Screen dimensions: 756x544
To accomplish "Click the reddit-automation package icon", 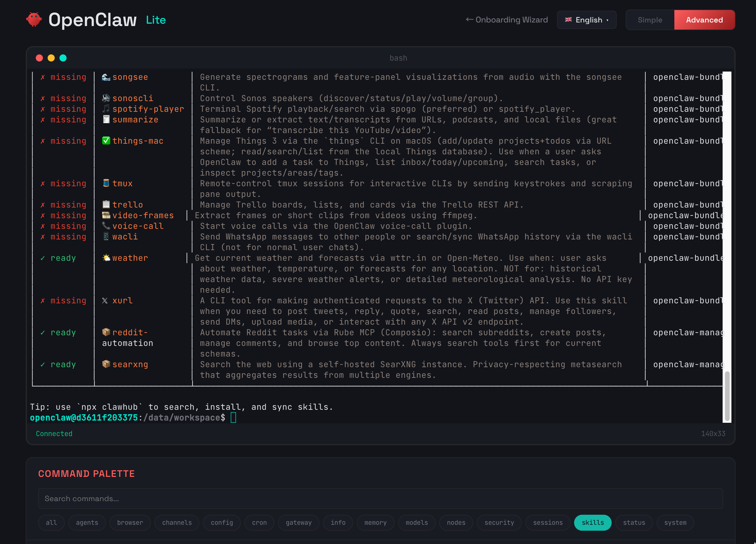I will pos(106,332).
